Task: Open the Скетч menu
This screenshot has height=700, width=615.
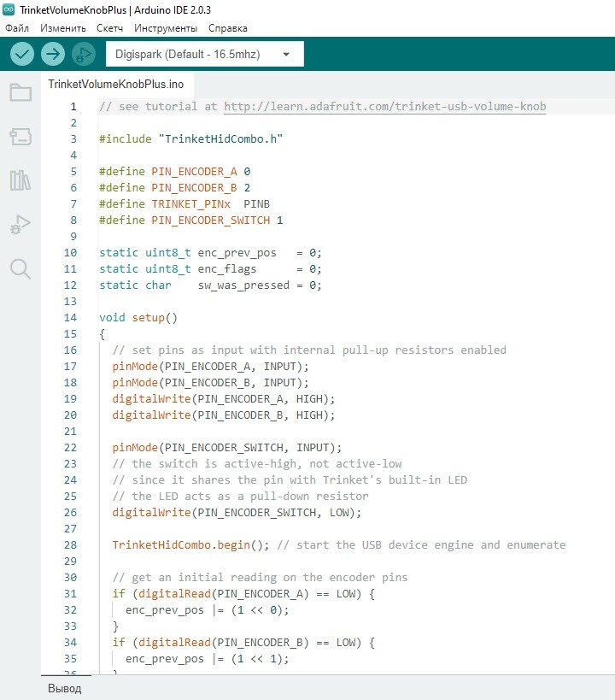Action: pos(110,28)
